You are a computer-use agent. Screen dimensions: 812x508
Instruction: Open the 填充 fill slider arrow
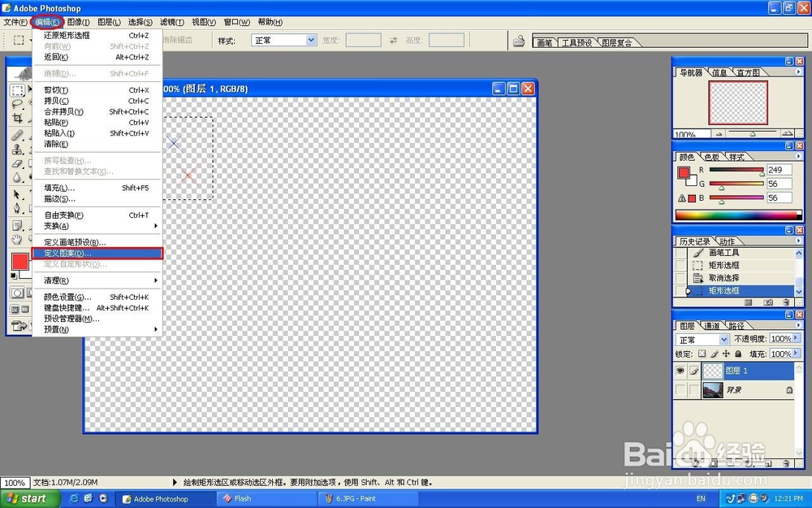coord(796,354)
